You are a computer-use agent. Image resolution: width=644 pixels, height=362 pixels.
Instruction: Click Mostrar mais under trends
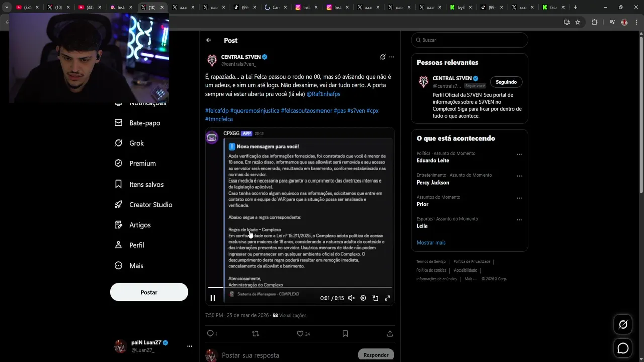tap(431, 243)
